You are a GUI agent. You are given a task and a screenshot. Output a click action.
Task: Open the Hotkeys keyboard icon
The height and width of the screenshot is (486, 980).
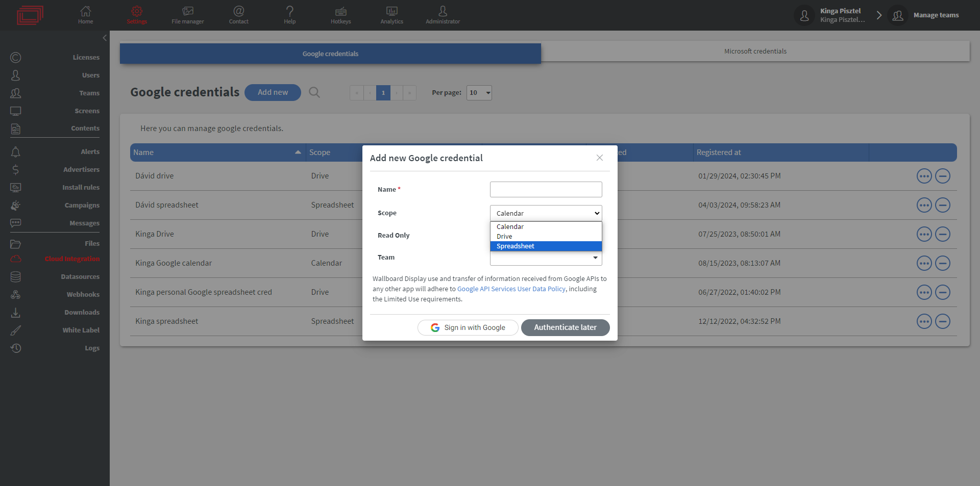pyautogui.click(x=340, y=11)
